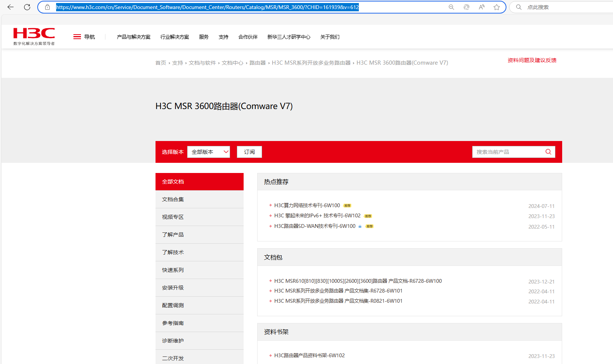Open the 支持 top menu
Viewport: 613px width, 364px height.
[224, 37]
